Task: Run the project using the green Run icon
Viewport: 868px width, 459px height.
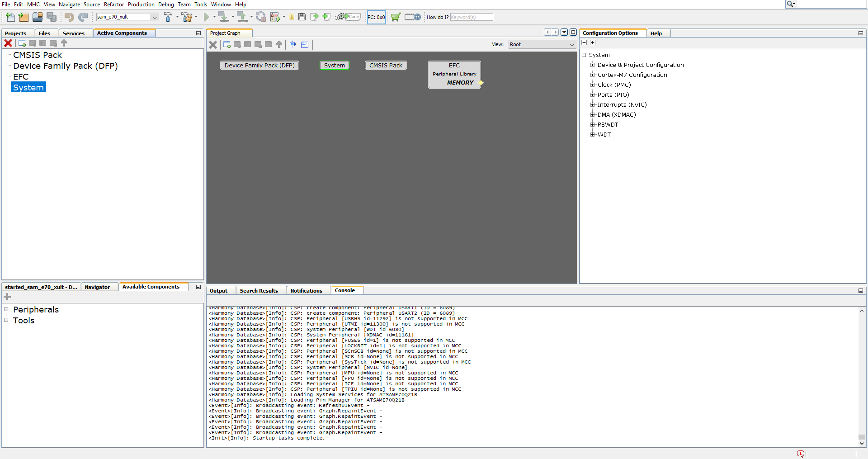Action: (x=207, y=17)
